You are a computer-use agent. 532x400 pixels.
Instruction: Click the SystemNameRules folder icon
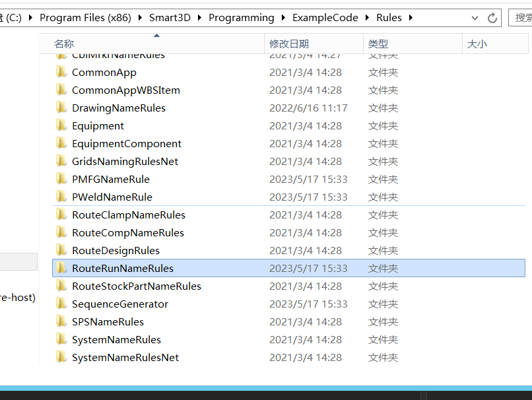tap(61, 339)
